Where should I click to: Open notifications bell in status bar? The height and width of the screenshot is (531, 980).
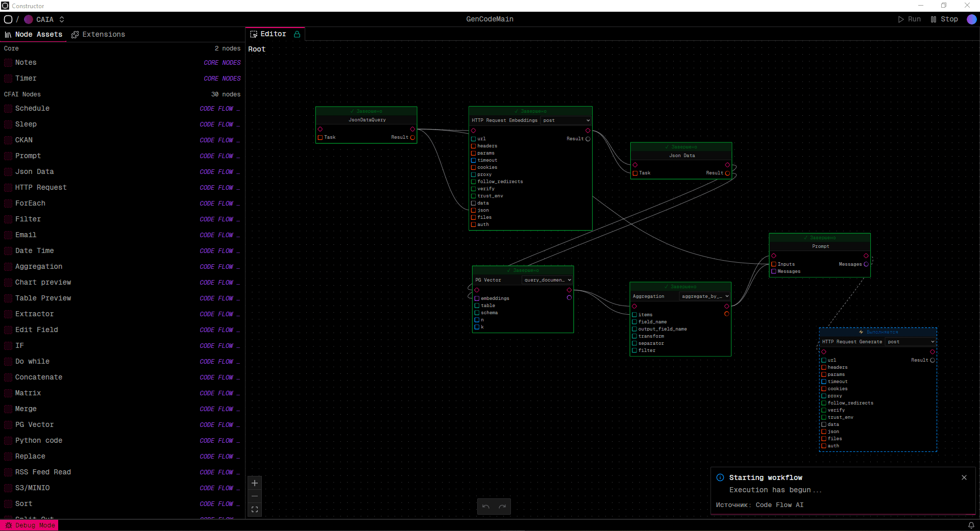(x=971, y=525)
